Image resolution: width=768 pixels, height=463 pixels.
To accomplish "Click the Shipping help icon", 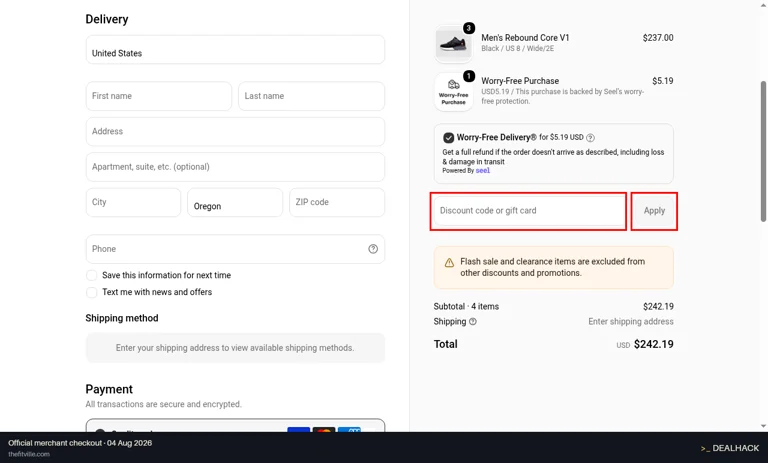I will point(473,322).
